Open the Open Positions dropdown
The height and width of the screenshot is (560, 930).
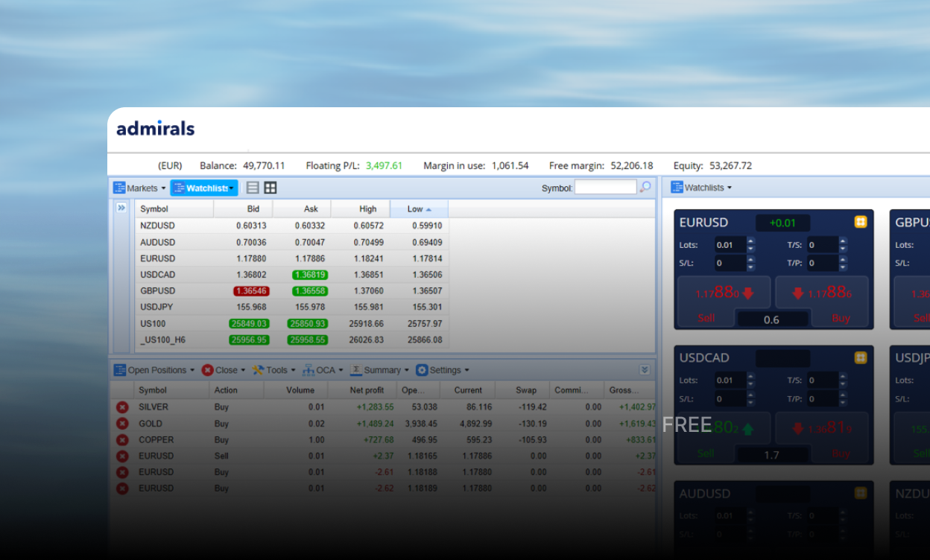[x=154, y=370]
